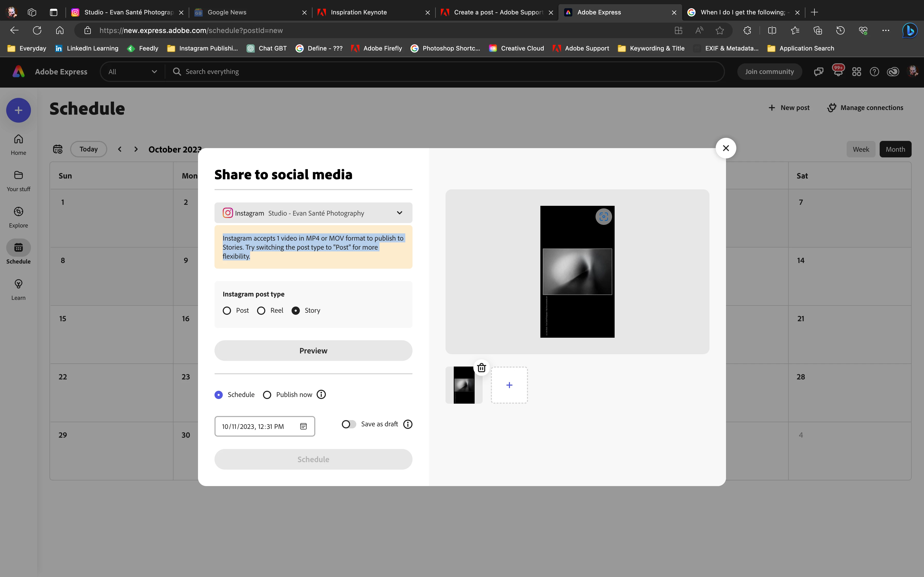Screen dimensions: 924x577
Task: Delete the media thumbnail with trash icon
Action: pyautogui.click(x=482, y=368)
